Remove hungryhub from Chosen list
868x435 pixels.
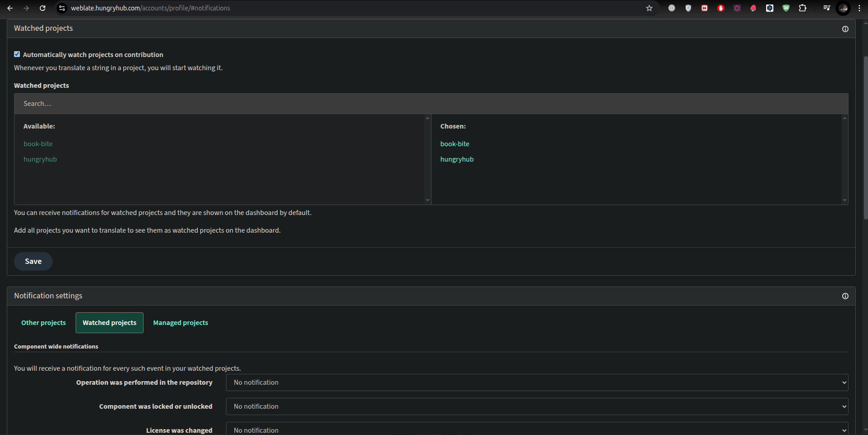pyautogui.click(x=456, y=159)
